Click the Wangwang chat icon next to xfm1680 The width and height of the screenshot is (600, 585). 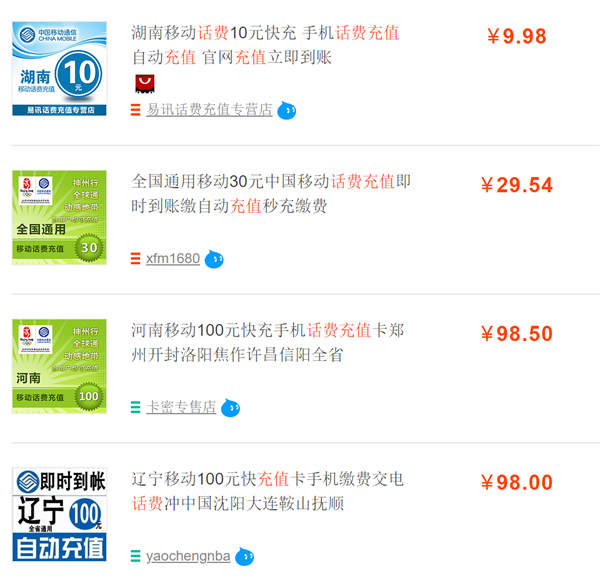tap(214, 259)
